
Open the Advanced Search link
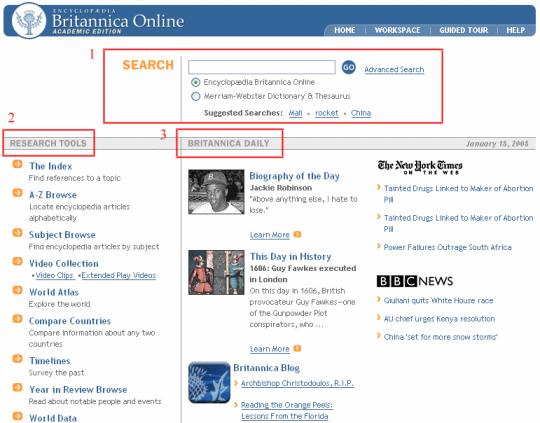[394, 70]
